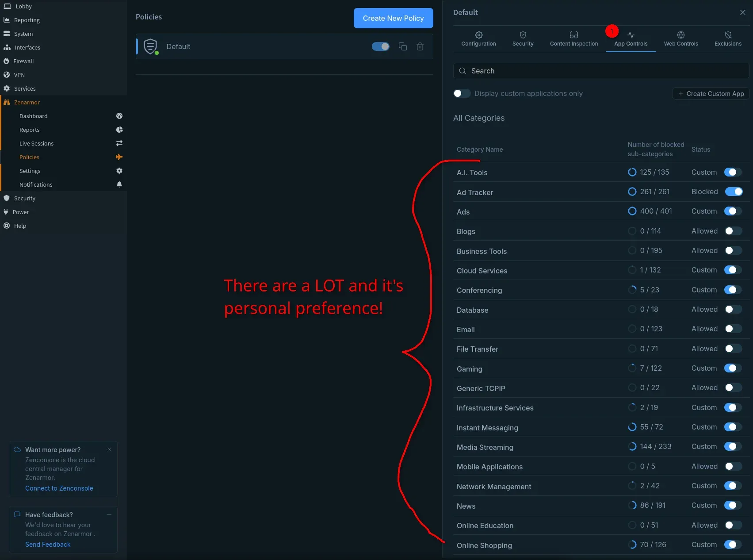Toggle the Default policy enabled switch
The width and height of the screenshot is (753, 560).
click(381, 46)
